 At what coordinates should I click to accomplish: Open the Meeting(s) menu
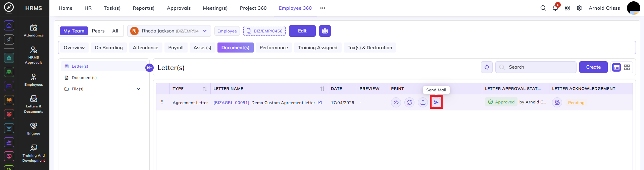pyautogui.click(x=215, y=8)
